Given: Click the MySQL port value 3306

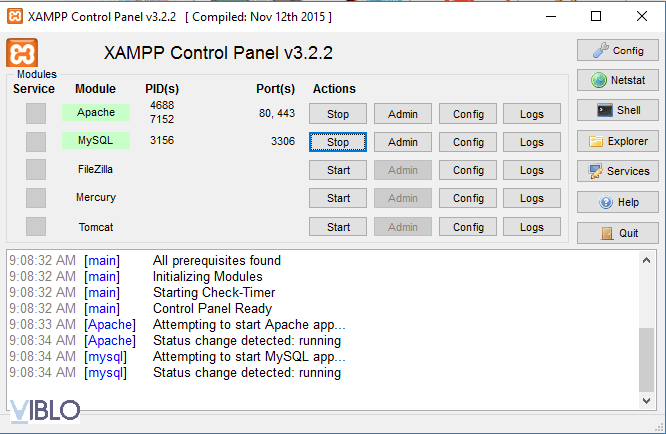Looking at the screenshot, I should click(x=283, y=141).
